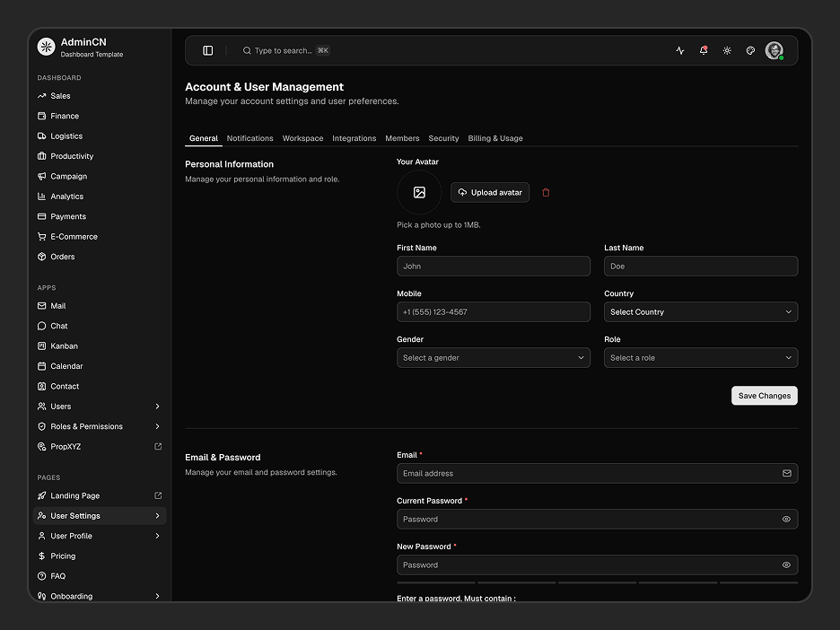
Task: Show the Current Password via eye icon
Action: (786, 519)
